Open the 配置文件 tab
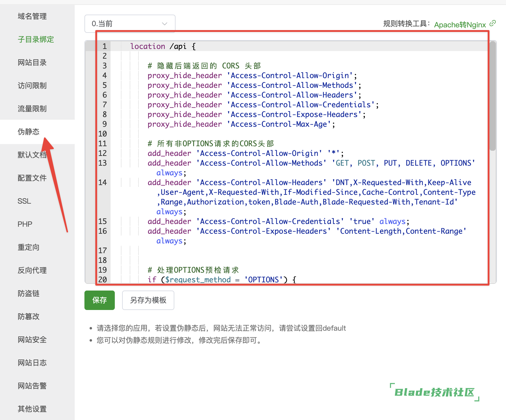The width and height of the screenshot is (506, 420). (32, 178)
